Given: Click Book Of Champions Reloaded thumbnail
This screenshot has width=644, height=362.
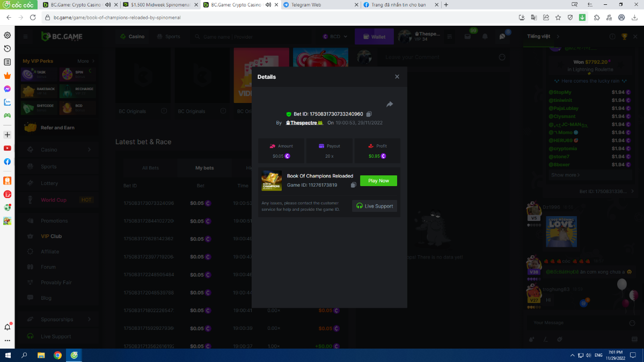Looking at the screenshot, I should tap(272, 181).
